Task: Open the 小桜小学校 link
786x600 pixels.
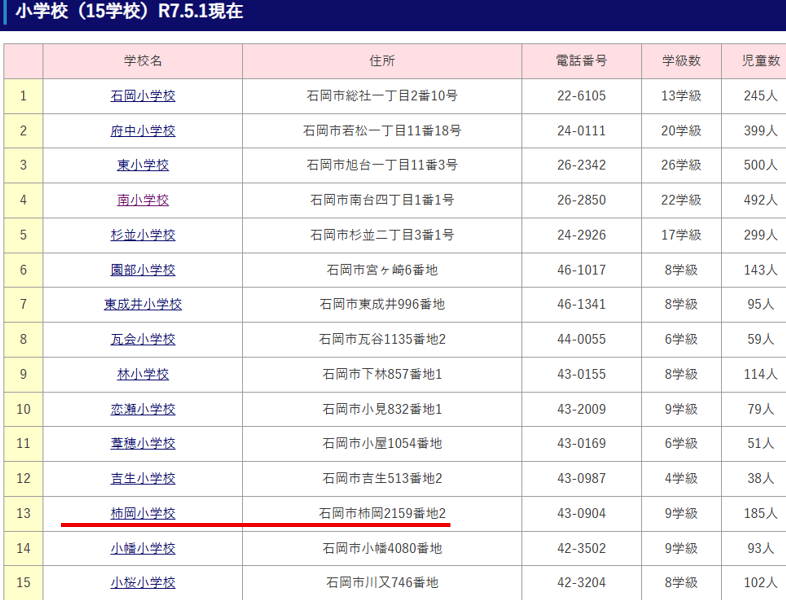Action: (x=143, y=583)
